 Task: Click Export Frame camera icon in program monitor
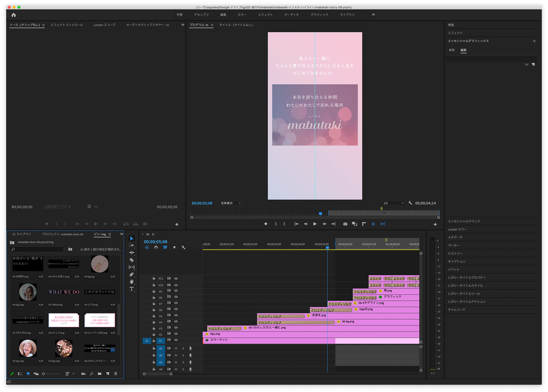tap(345, 224)
